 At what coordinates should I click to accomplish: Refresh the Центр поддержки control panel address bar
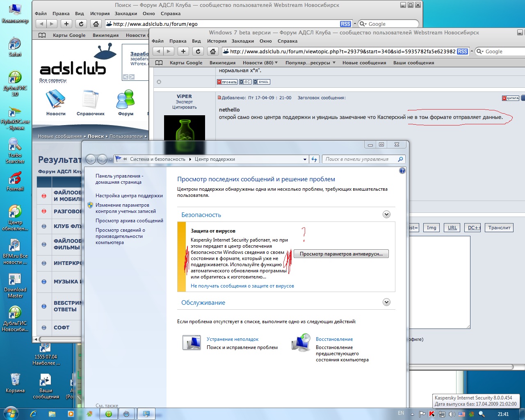pyautogui.click(x=314, y=159)
